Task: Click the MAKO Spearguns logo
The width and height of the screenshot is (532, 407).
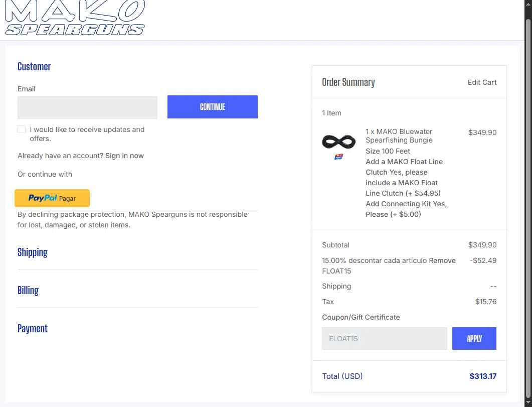Action: coord(75,17)
